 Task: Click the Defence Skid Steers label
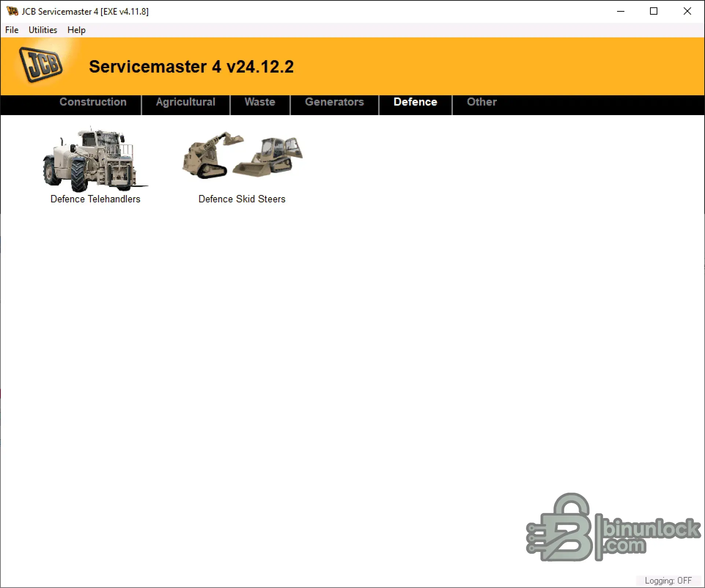point(242,199)
